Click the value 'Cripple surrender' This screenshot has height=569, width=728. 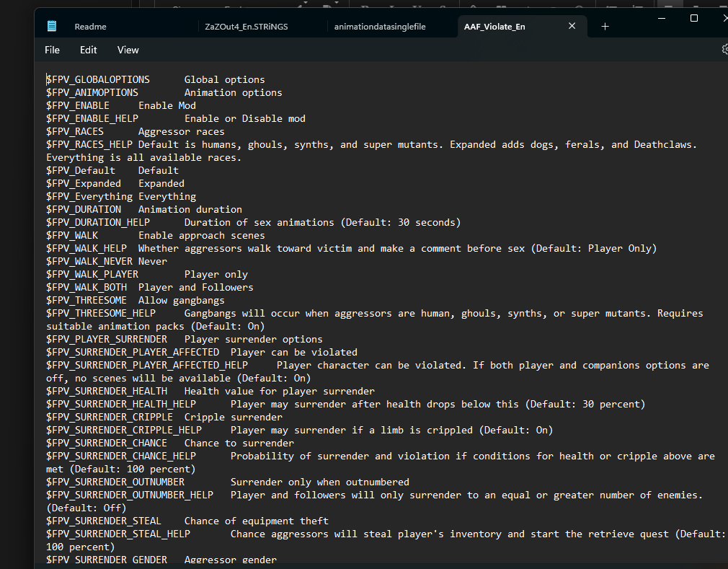tap(233, 418)
